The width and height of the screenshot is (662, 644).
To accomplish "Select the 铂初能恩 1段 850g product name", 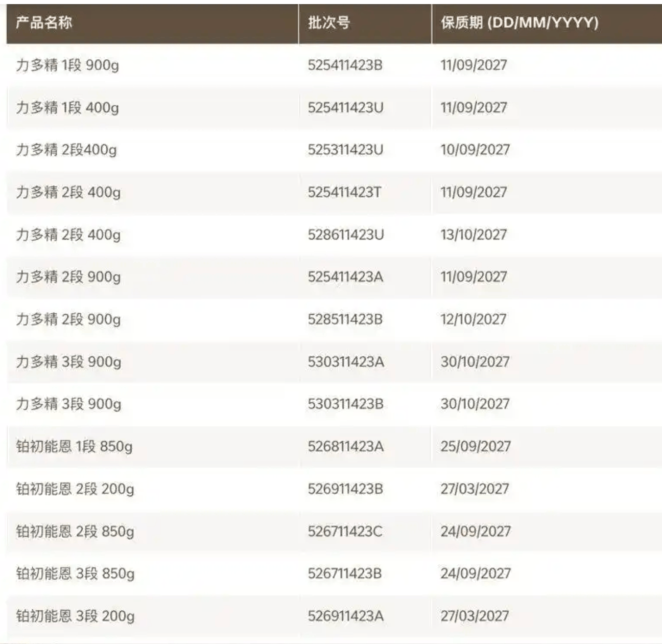I will [74, 446].
